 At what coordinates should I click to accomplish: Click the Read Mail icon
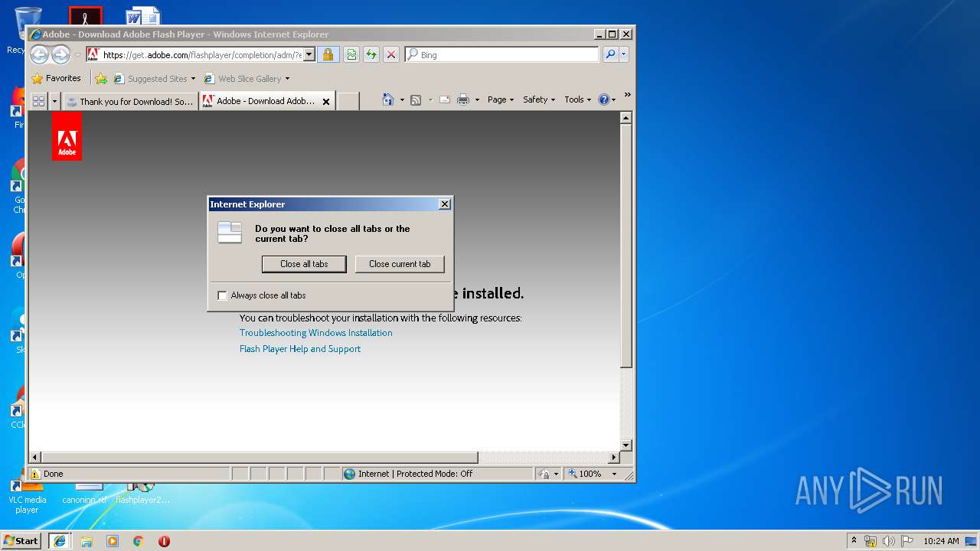click(x=444, y=99)
